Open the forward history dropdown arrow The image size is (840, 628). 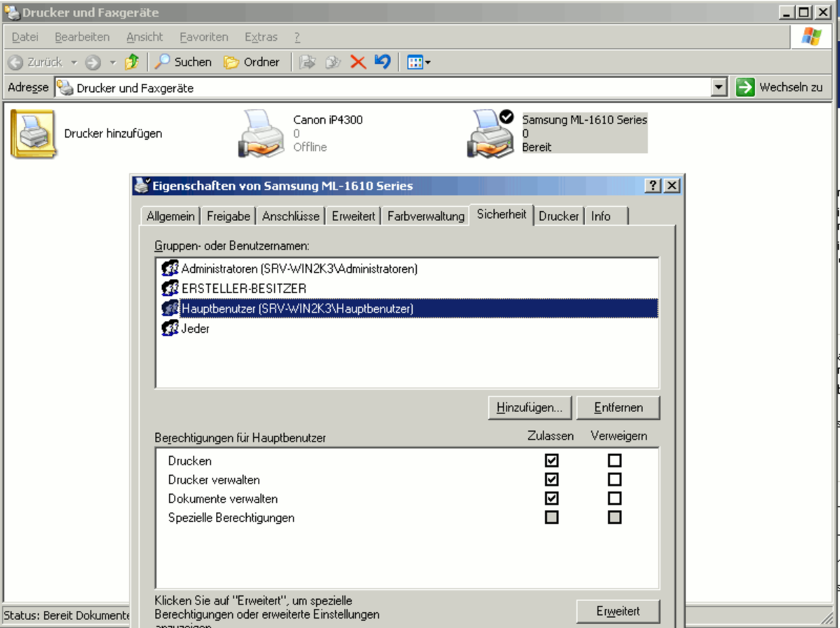click(x=113, y=62)
